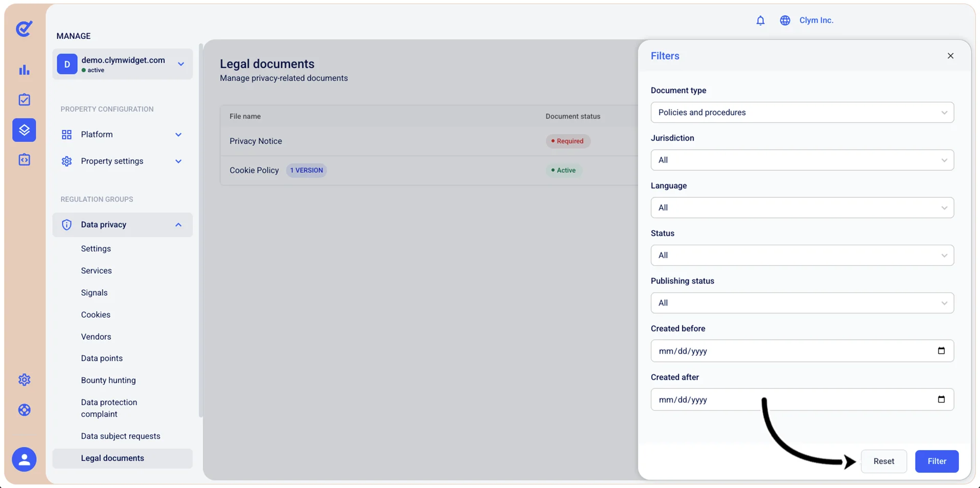This screenshot has width=980, height=488.
Task: Select the Legal documents menu item
Action: (122, 458)
